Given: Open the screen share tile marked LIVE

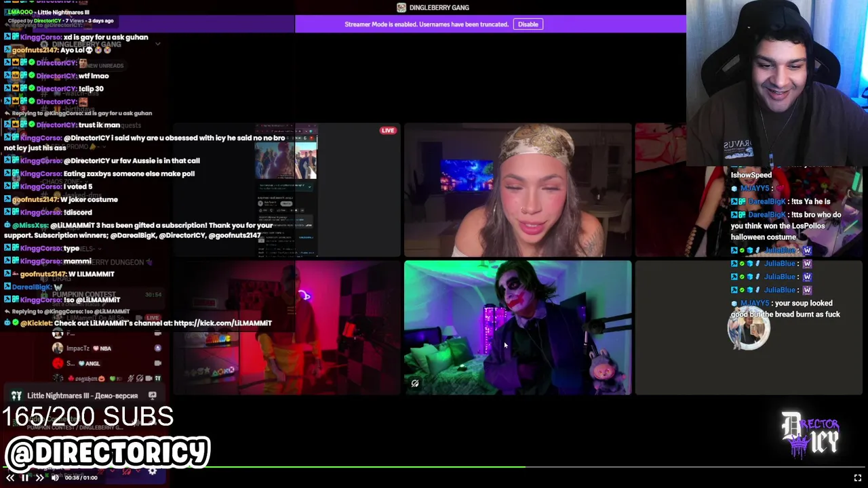Looking at the screenshot, I should tap(286, 190).
